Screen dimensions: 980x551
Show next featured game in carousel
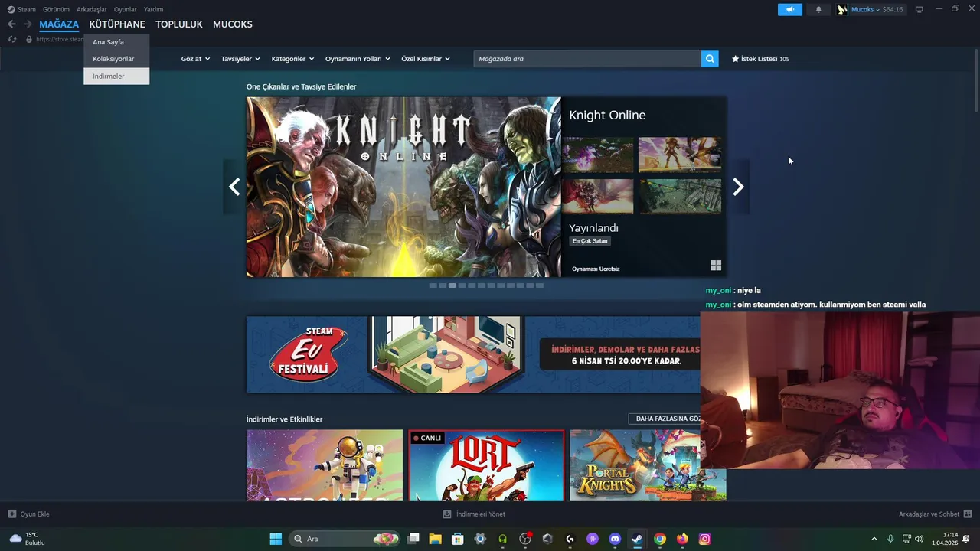click(x=738, y=187)
